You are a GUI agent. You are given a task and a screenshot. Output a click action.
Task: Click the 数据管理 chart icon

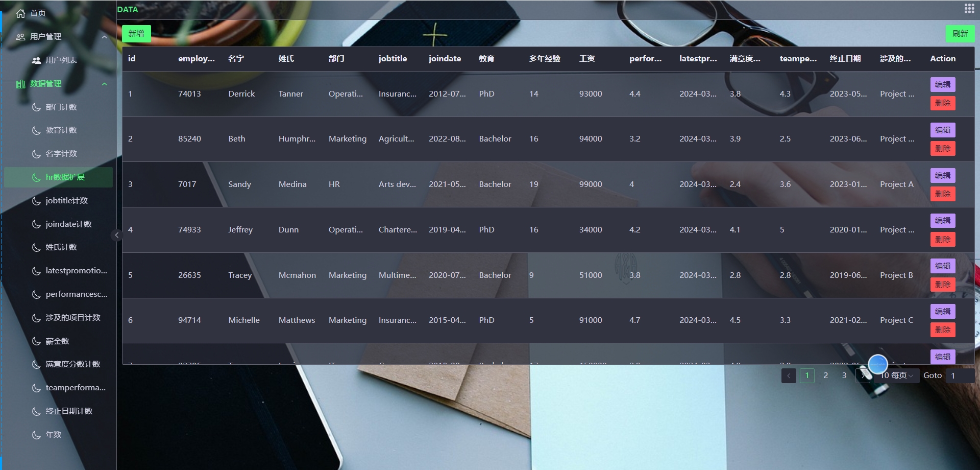pos(20,84)
